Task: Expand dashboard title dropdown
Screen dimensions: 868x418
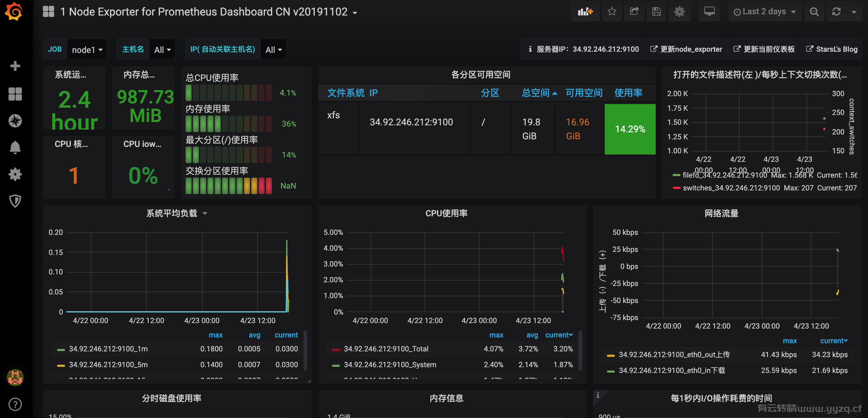Action: point(355,13)
